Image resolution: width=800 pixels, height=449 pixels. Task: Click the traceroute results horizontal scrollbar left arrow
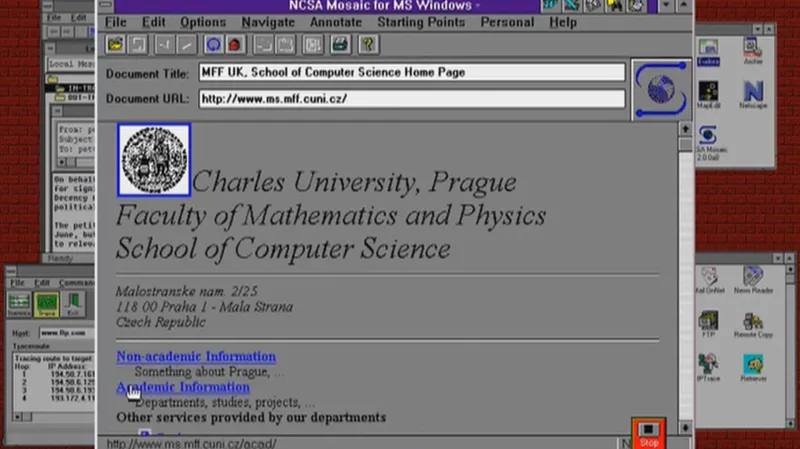coord(18,417)
